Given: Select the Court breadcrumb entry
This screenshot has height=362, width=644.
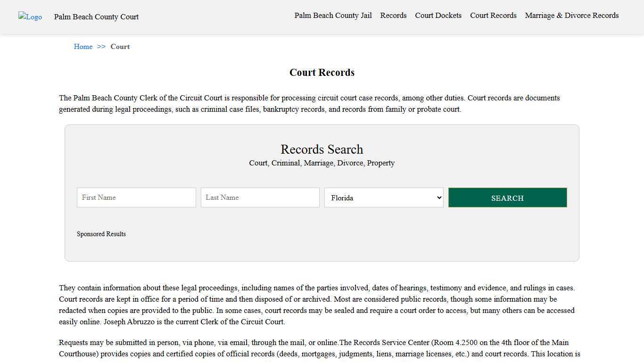Looking at the screenshot, I should pyautogui.click(x=120, y=46).
